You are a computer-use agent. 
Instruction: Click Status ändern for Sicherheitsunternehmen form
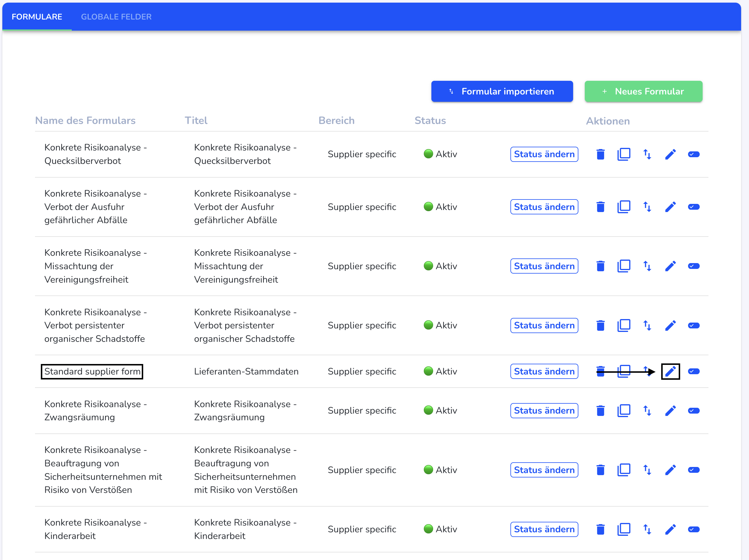[544, 470]
